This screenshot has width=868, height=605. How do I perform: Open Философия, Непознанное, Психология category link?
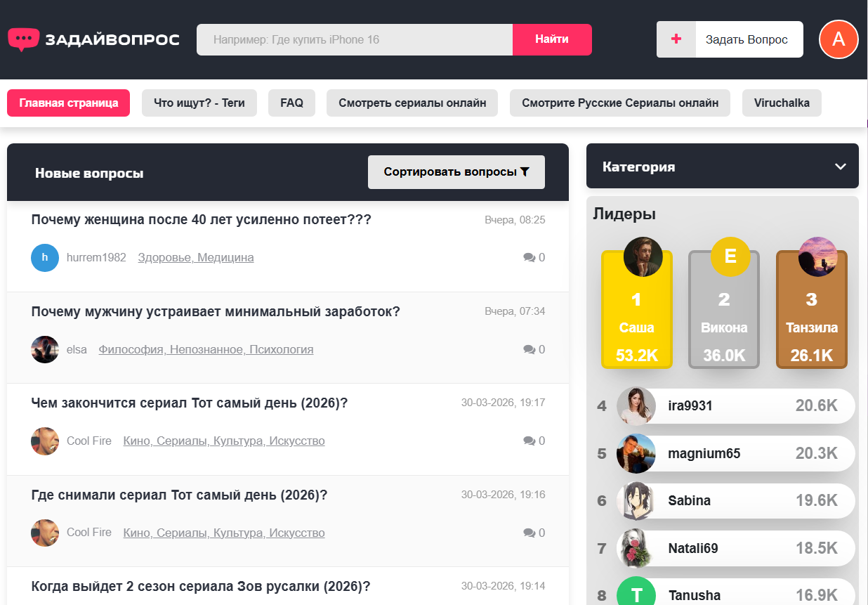click(206, 349)
